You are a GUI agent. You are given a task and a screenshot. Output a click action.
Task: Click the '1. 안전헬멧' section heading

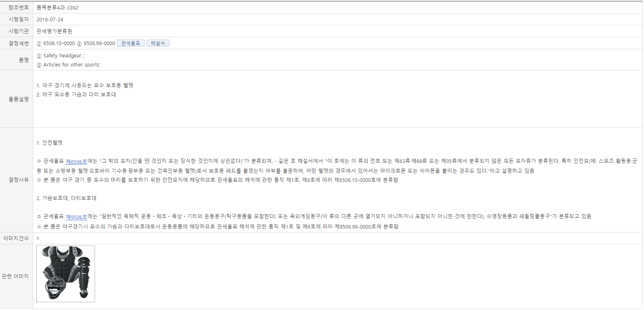tap(50, 143)
